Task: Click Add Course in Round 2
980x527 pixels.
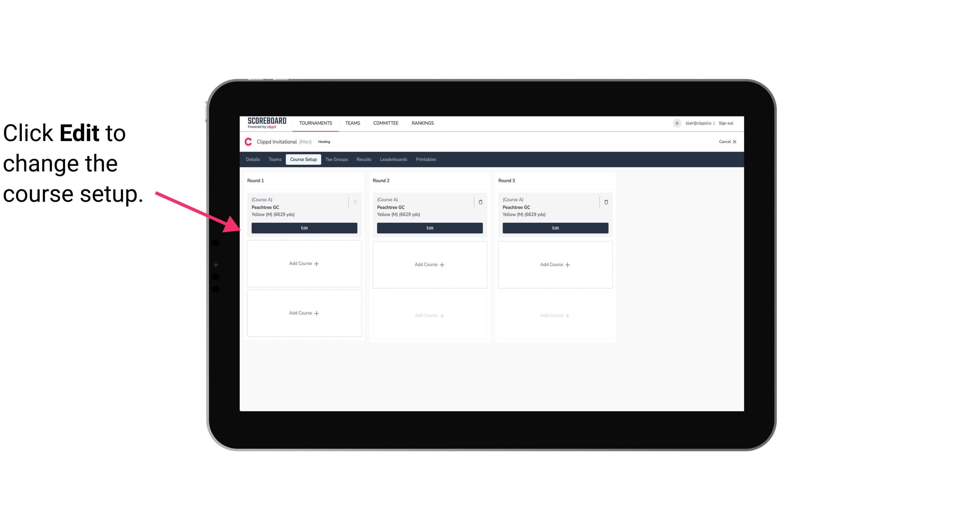Action: tap(429, 264)
